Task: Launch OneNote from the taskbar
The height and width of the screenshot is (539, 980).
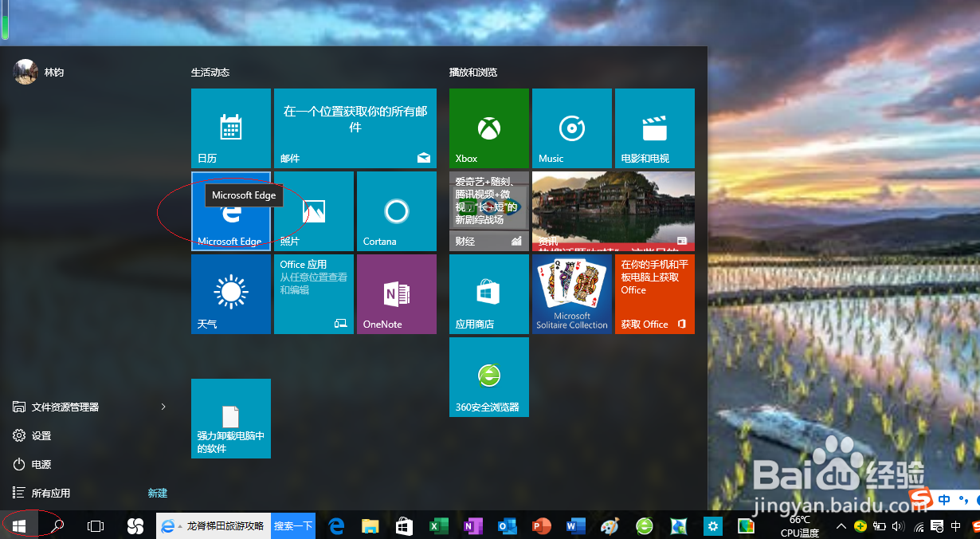Action: (473, 525)
